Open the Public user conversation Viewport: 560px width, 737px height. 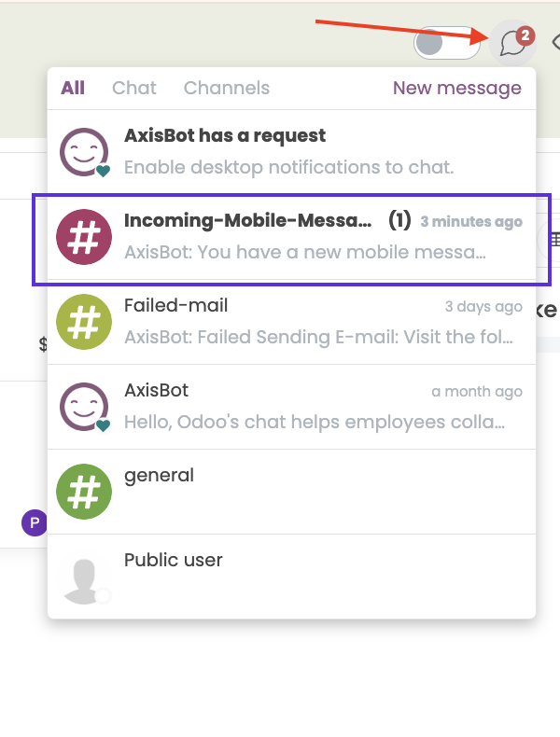tap(291, 577)
